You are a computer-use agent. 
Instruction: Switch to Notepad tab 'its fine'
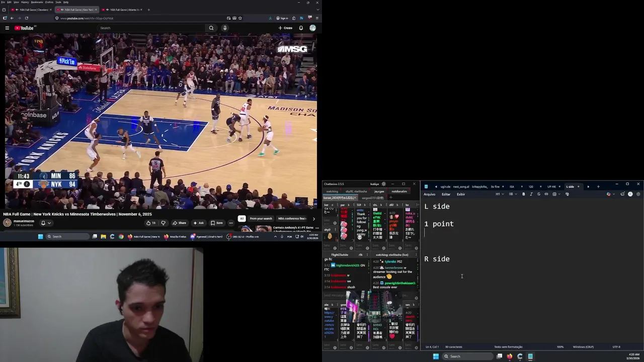tap(495, 187)
